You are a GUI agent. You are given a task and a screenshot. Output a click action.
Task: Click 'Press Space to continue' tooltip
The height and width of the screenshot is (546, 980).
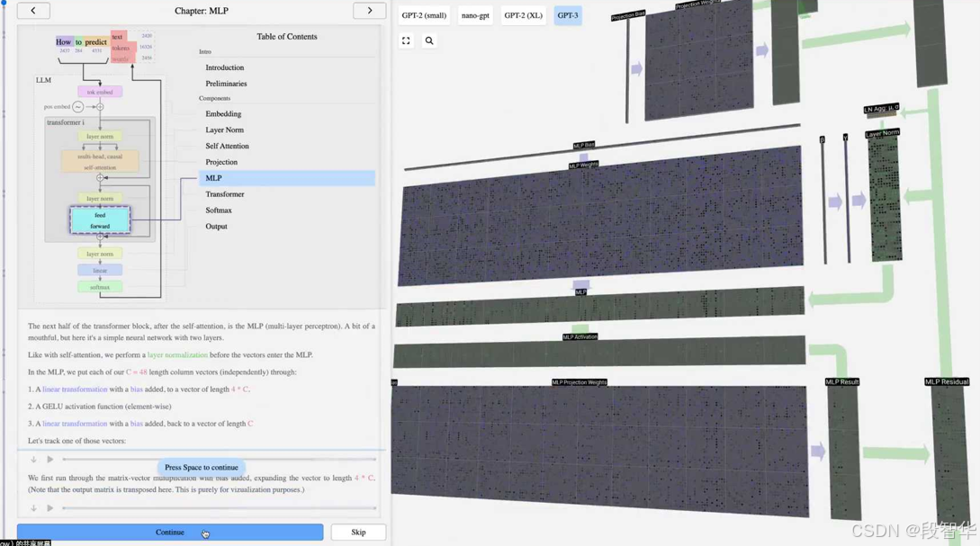pyautogui.click(x=202, y=467)
